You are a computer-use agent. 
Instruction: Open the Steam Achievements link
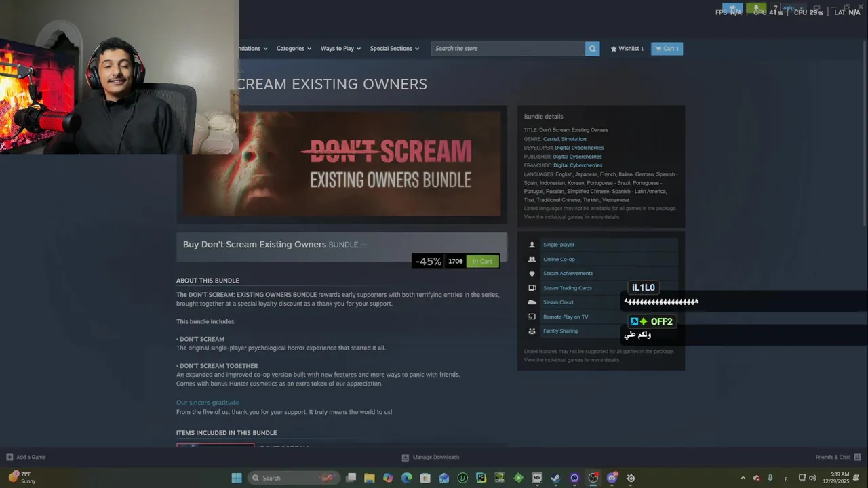pos(568,274)
